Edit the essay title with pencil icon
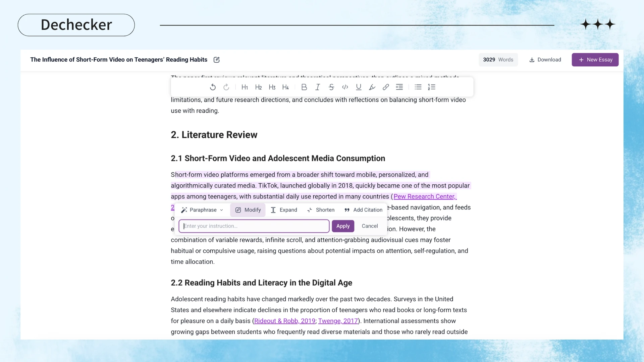The image size is (644, 362). click(x=217, y=60)
